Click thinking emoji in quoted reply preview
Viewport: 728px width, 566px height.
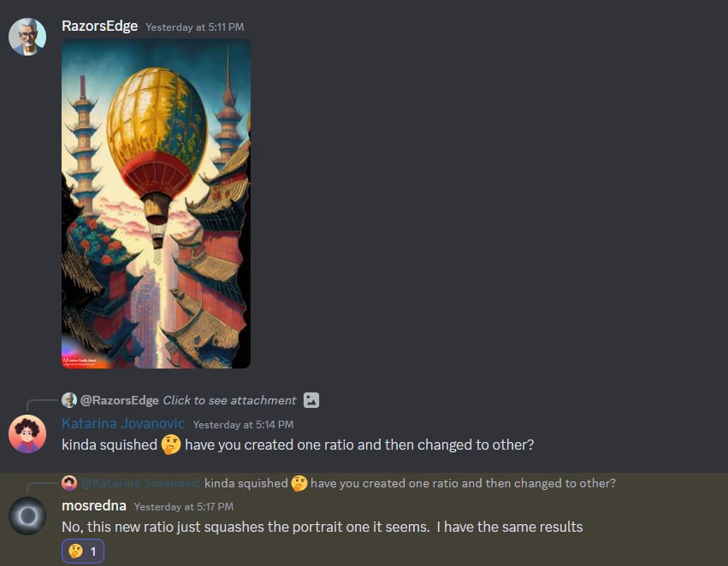tap(299, 483)
